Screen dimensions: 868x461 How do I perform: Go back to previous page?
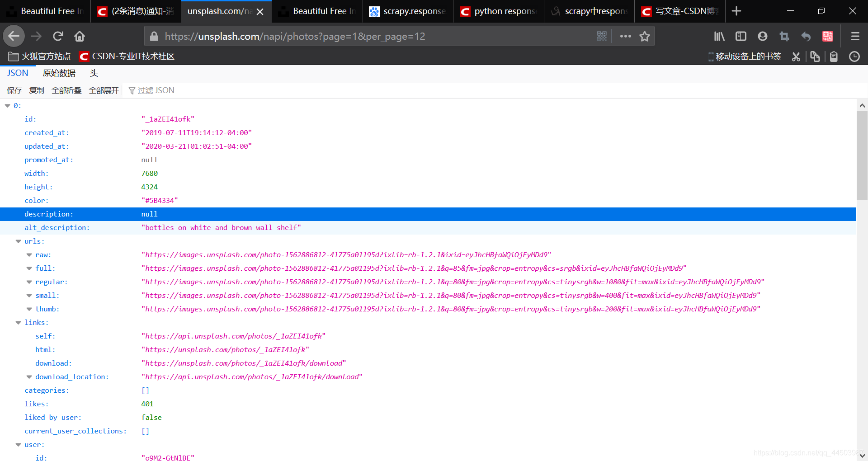[14, 36]
